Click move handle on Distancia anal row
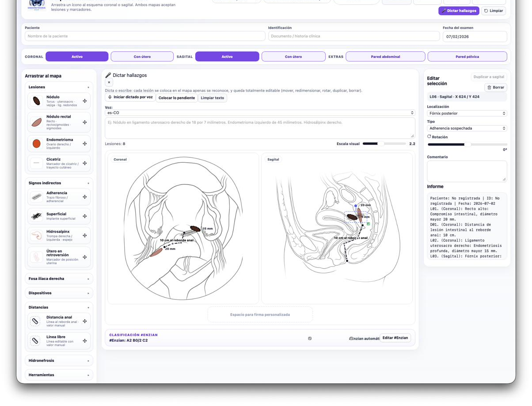This screenshot has width=532, height=406. tap(84, 321)
